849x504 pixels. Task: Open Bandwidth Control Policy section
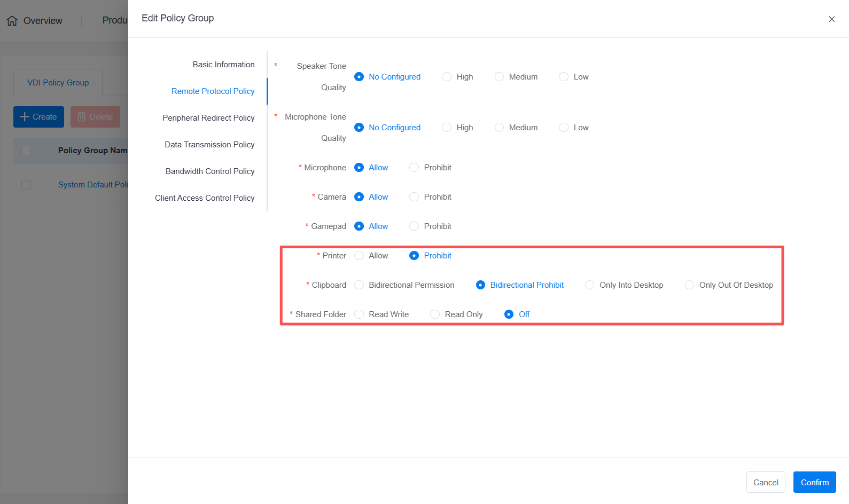[x=210, y=171]
